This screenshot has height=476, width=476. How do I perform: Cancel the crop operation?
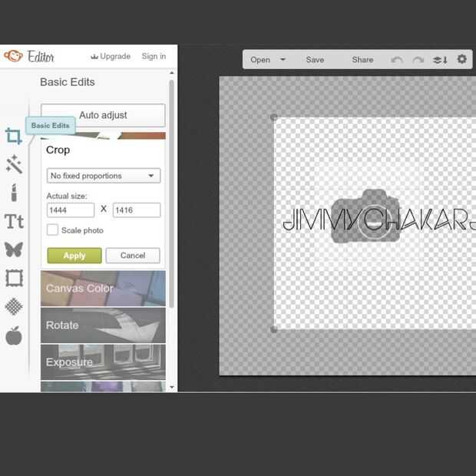point(133,256)
